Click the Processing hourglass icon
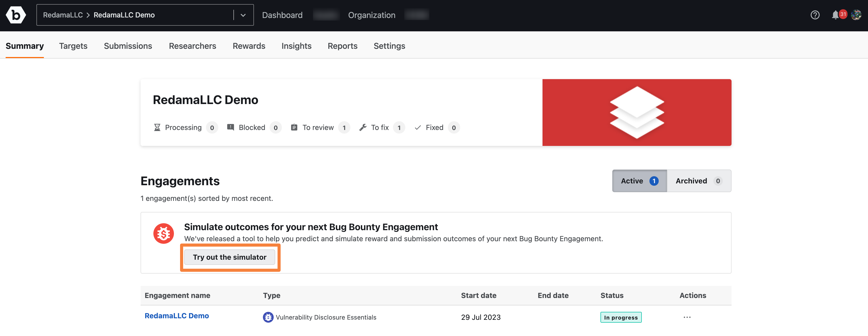 point(157,127)
